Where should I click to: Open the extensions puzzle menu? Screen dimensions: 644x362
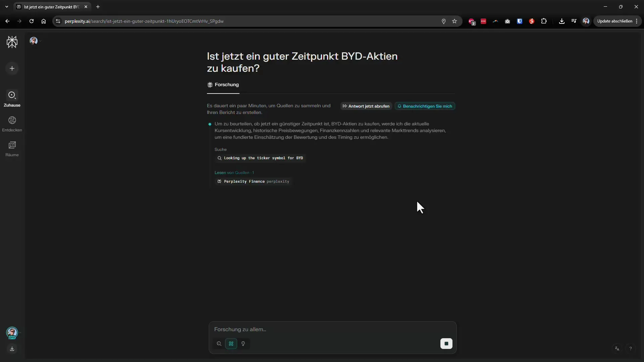pos(544,21)
